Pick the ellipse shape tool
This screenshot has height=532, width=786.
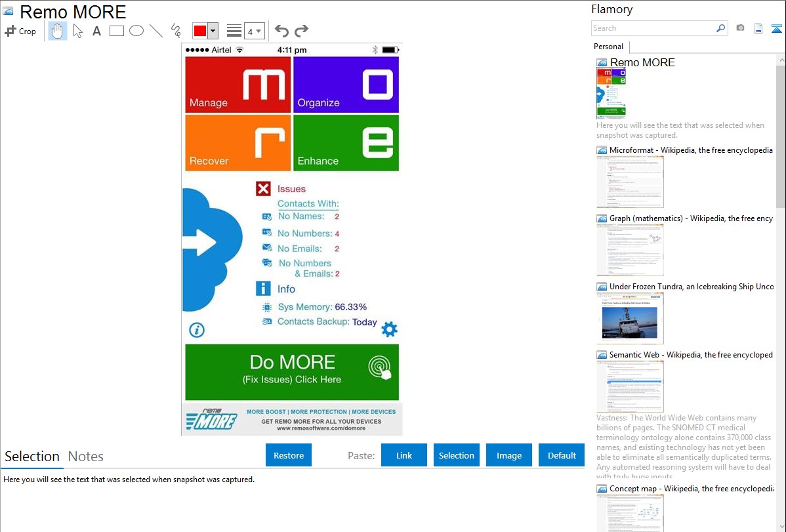point(136,31)
